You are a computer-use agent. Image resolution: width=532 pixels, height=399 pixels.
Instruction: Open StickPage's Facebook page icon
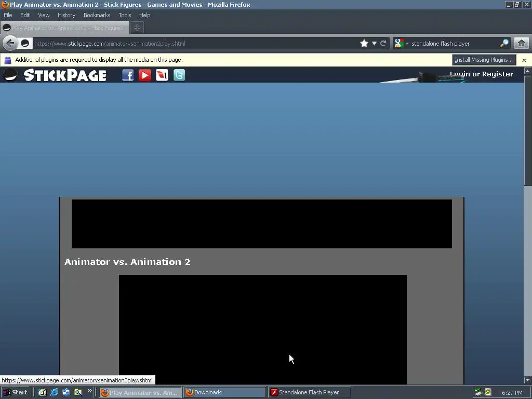pos(128,75)
